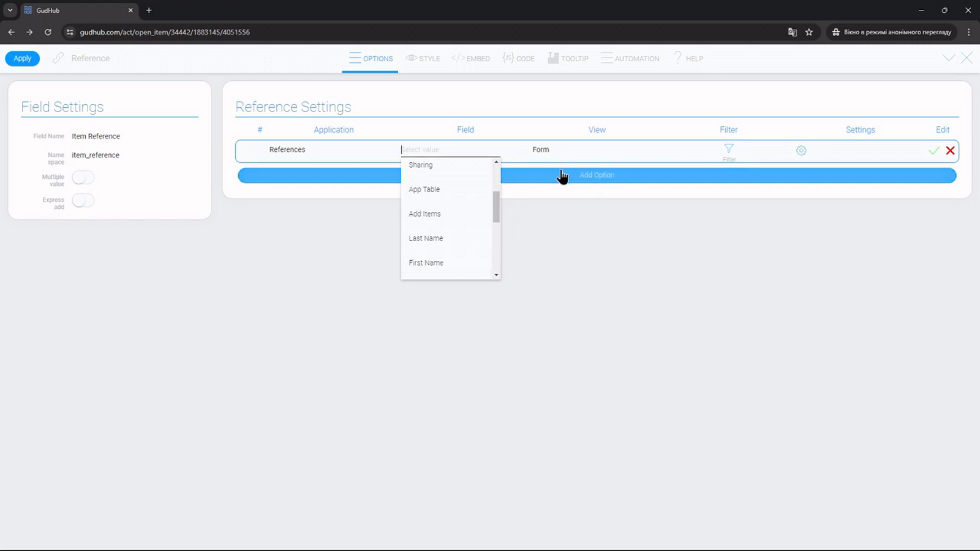Click the dropdown list scroll up arrow
The height and width of the screenshot is (551, 980).
496,162
